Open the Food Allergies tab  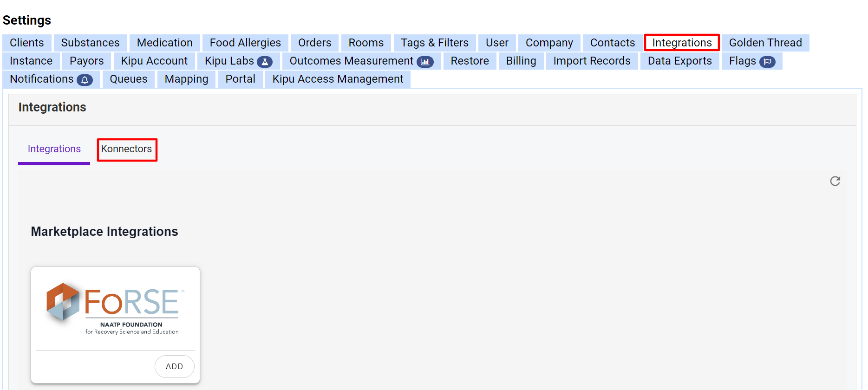(x=245, y=43)
